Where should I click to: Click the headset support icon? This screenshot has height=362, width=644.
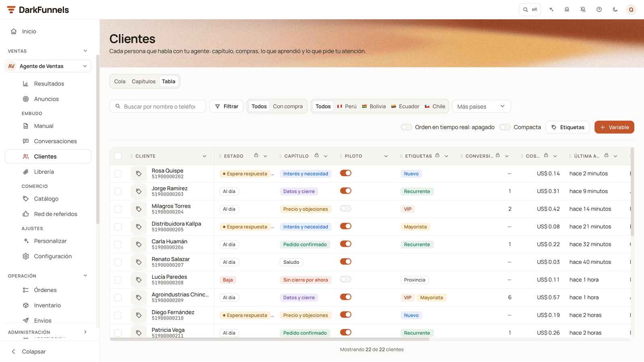(x=567, y=10)
